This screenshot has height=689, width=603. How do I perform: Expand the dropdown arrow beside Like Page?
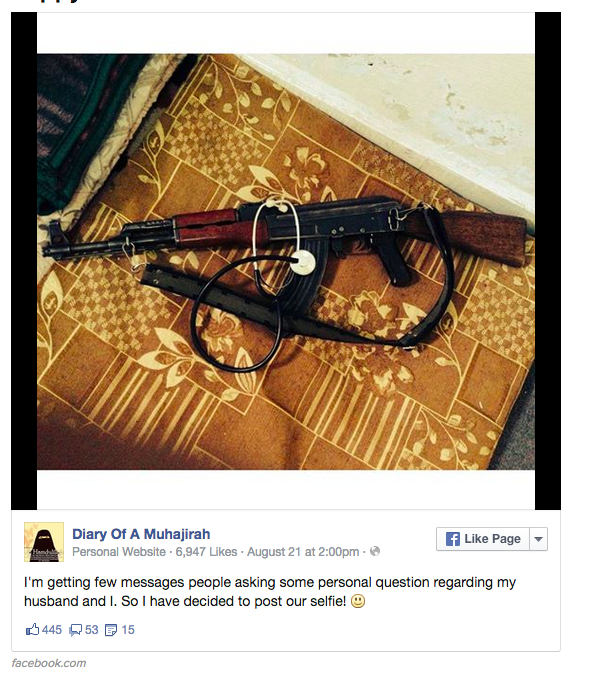click(539, 539)
